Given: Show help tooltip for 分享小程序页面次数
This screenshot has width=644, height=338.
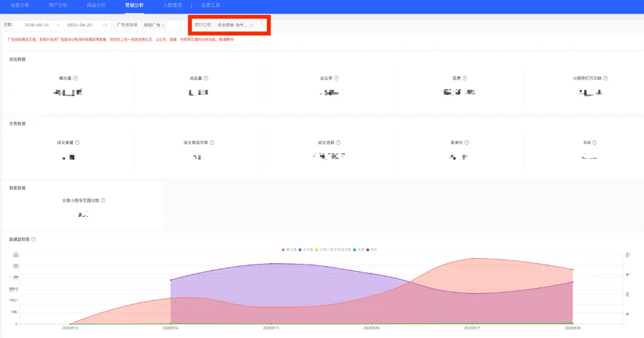Looking at the screenshot, I should click(103, 200).
